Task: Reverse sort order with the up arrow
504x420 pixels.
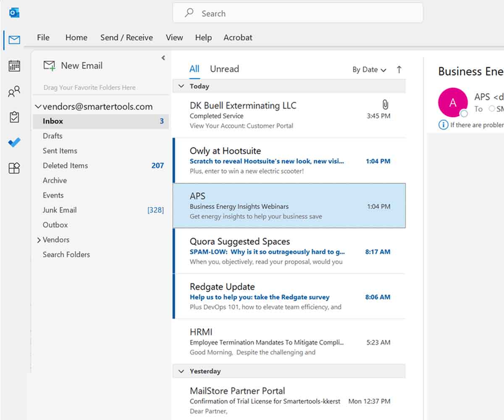Action: coord(399,70)
